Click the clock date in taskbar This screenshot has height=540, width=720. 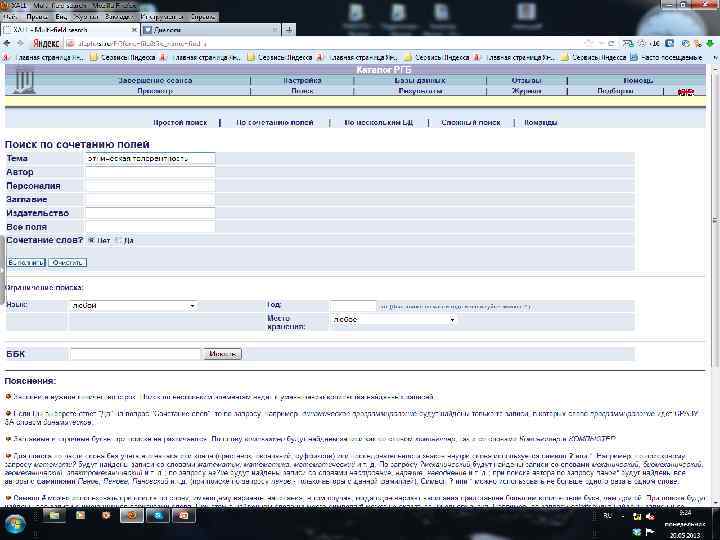685,535
